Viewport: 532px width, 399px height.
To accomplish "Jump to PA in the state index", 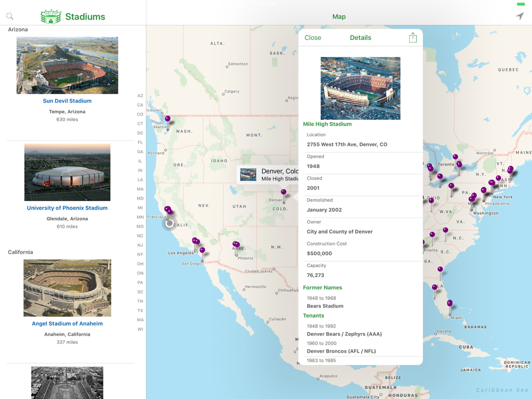I will (x=140, y=282).
